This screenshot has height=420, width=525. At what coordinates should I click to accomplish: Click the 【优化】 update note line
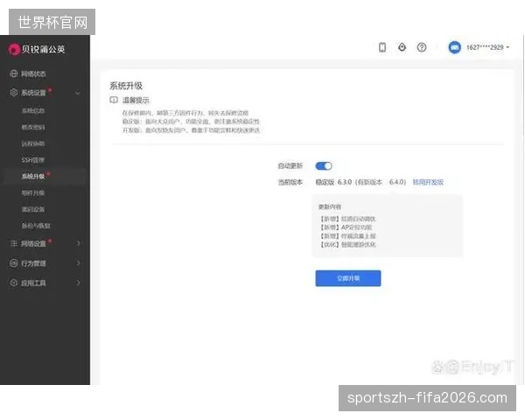pos(348,244)
